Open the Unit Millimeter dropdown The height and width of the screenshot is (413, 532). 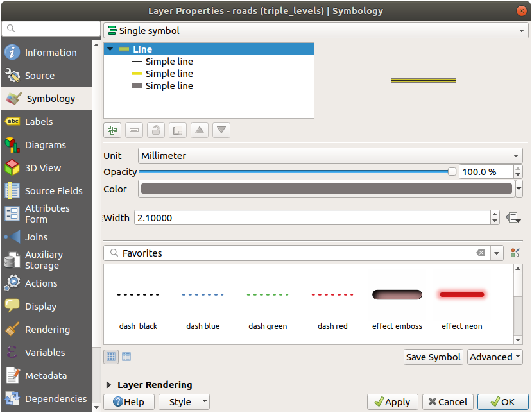(330, 156)
